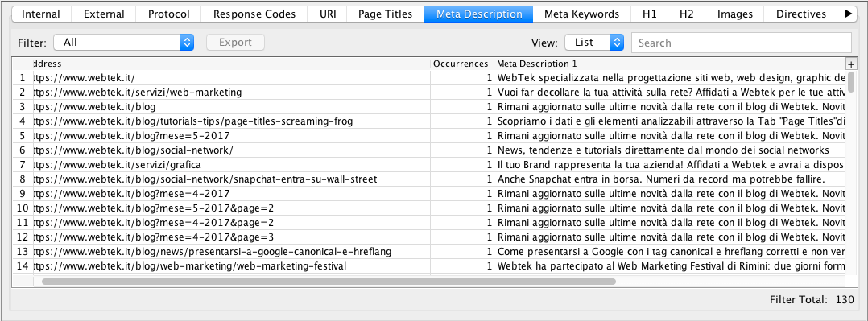
Task: Switch to the H1 tab
Action: [x=649, y=14]
